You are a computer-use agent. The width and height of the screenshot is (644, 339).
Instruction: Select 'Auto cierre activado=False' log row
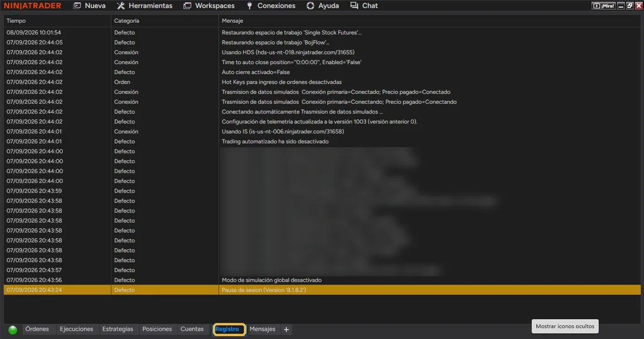click(322, 72)
